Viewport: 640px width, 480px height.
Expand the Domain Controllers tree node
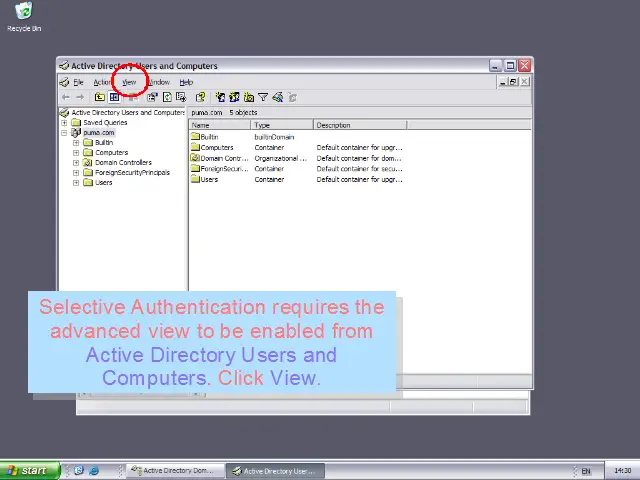pyautogui.click(x=76, y=162)
